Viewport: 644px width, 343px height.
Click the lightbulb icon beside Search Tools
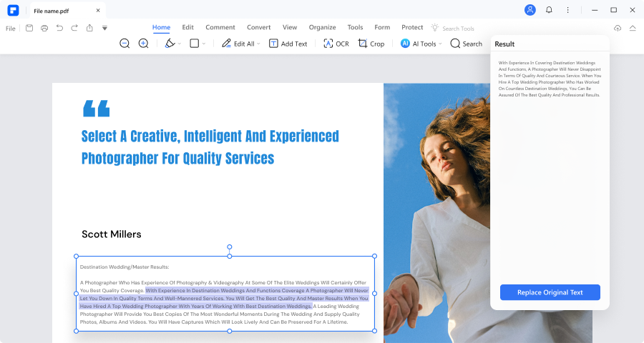[x=435, y=27]
